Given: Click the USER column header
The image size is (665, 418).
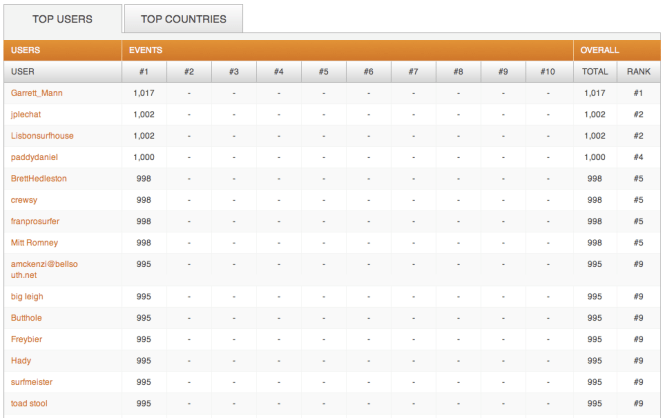Looking at the screenshot, I should [23, 72].
